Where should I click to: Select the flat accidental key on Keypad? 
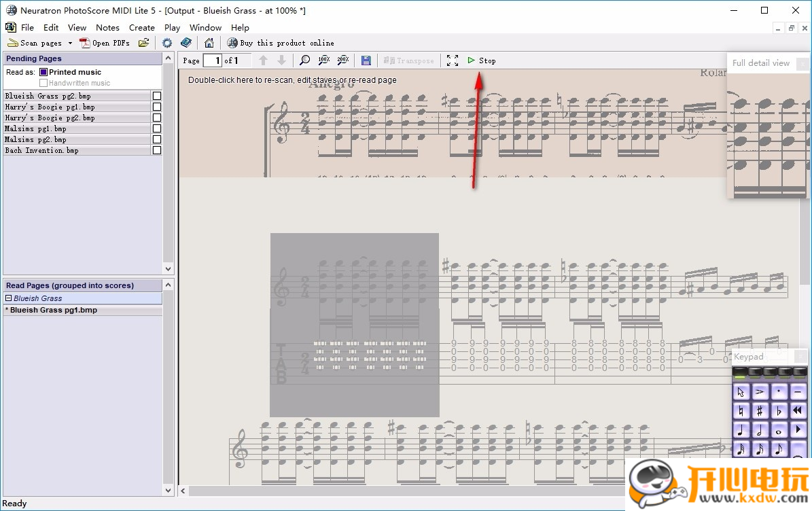pos(779,410)
